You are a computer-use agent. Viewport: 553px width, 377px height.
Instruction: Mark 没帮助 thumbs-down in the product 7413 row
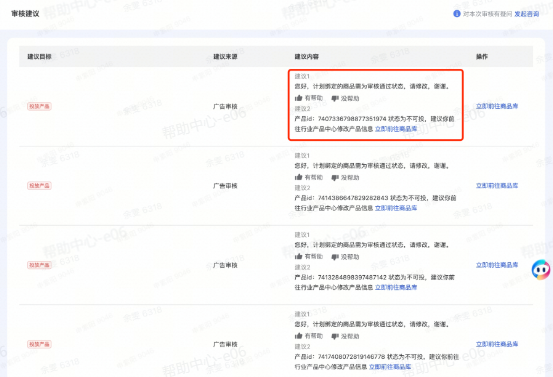[345, 257]
